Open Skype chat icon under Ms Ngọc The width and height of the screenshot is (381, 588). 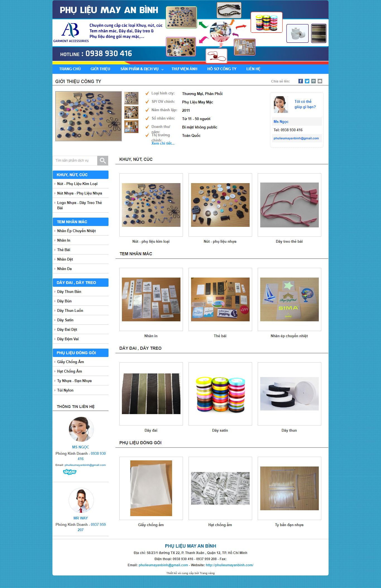70,472
